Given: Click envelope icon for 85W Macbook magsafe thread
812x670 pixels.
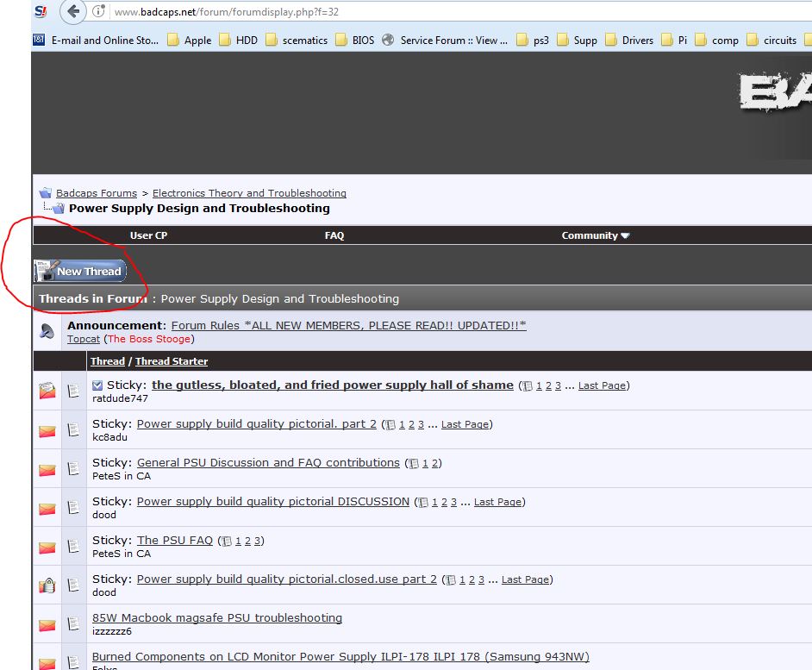Looking at the screenshot, I should coord(47,625).
